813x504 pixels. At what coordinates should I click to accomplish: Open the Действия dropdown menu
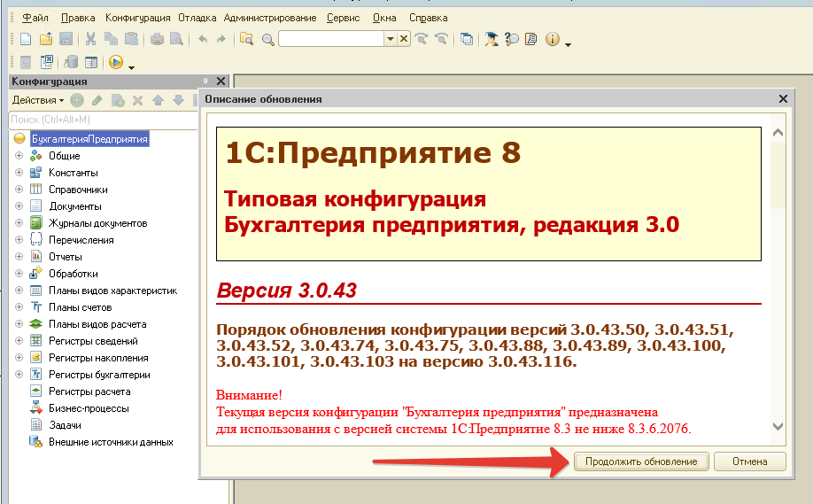pos(38,100)
